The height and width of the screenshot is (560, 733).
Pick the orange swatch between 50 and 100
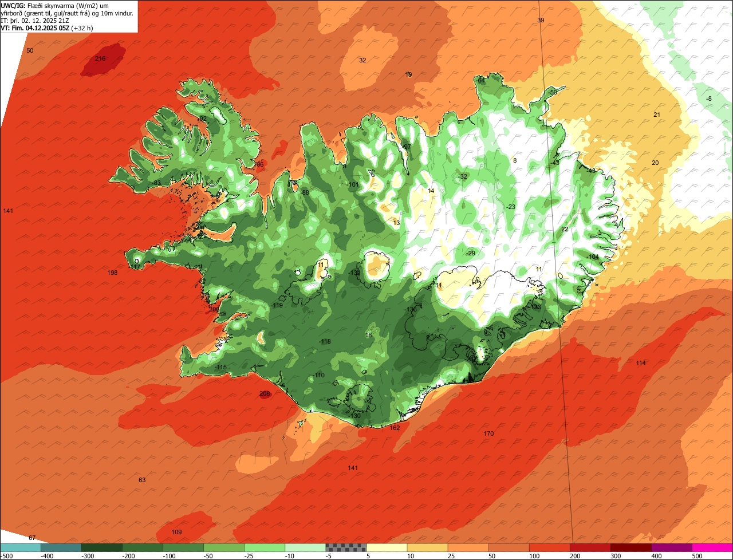tap(509, 547)
